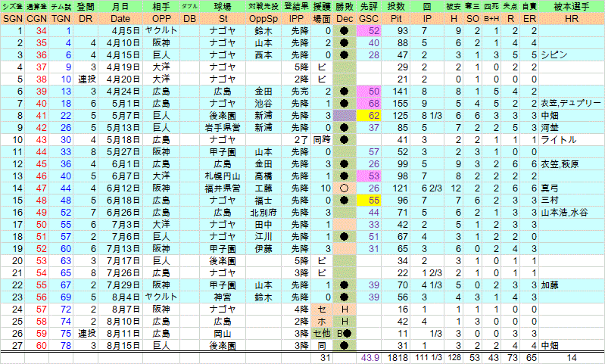Select the pink GSC cell 68
This screenshot has width=605, height=364.
tap(369, 104)
